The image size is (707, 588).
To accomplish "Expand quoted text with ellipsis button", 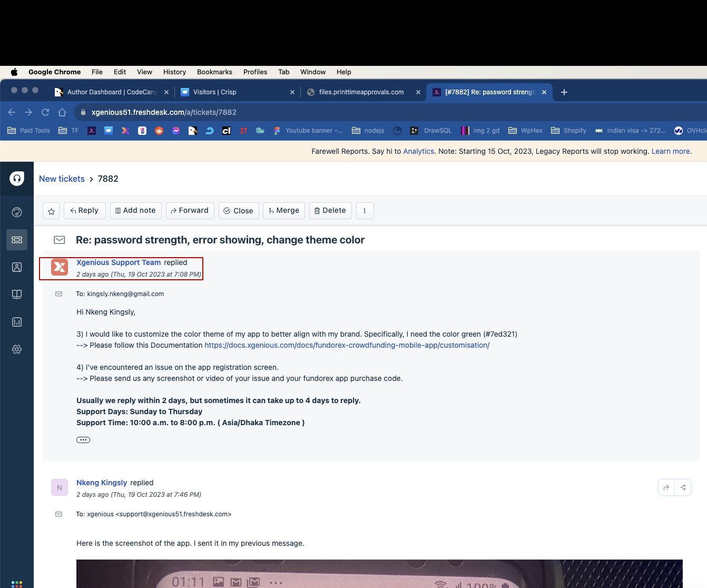I will 83,440.
